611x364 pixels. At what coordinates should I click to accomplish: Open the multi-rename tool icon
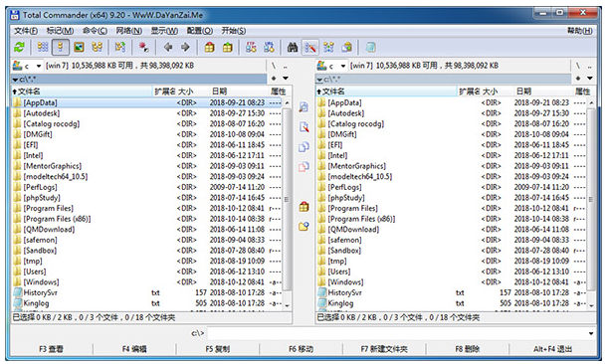(x=310, y=48)
